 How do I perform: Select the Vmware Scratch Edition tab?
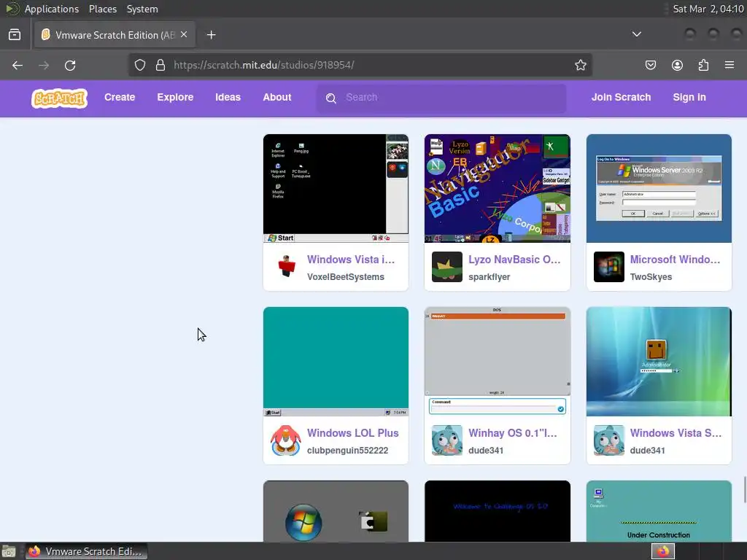[x=115, y=35]
